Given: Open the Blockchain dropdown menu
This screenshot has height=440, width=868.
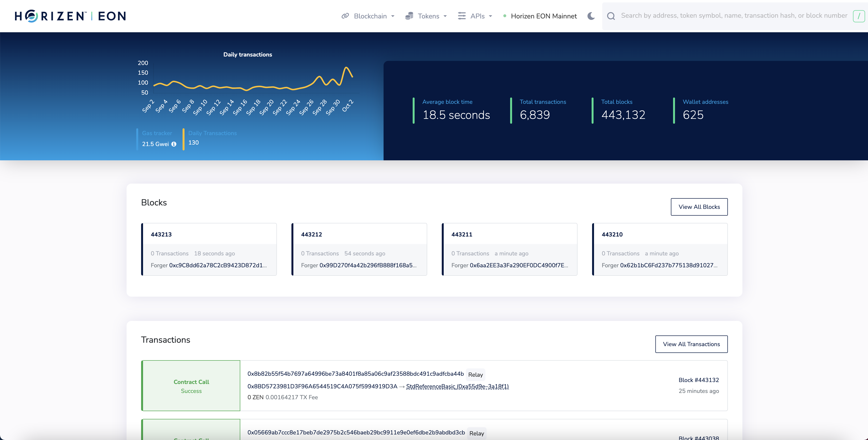Looking at the screenshot, I should pyautogui.click(x=368, y=16).
